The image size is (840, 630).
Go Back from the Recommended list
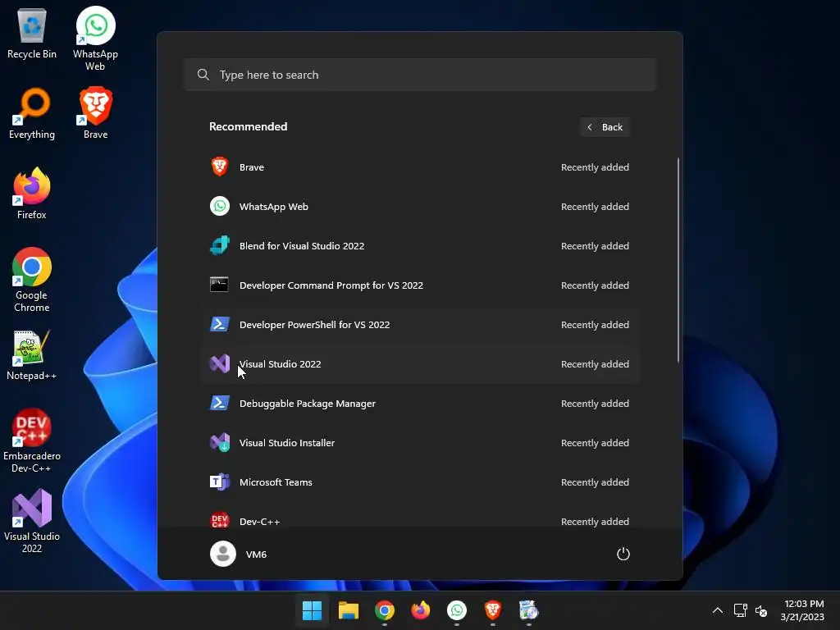tap(605, 127)
